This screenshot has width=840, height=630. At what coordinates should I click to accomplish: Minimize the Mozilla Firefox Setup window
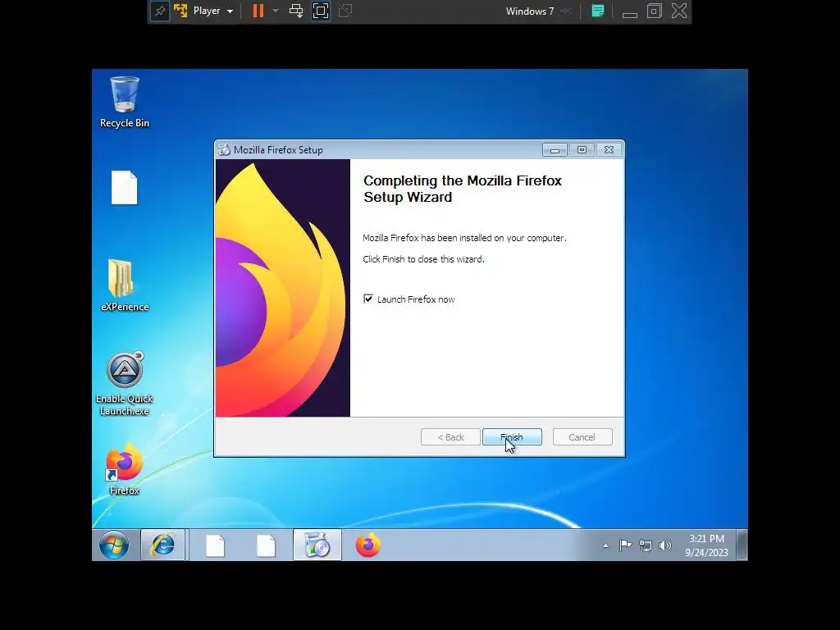pyautogui.click(x=555, y=150)
